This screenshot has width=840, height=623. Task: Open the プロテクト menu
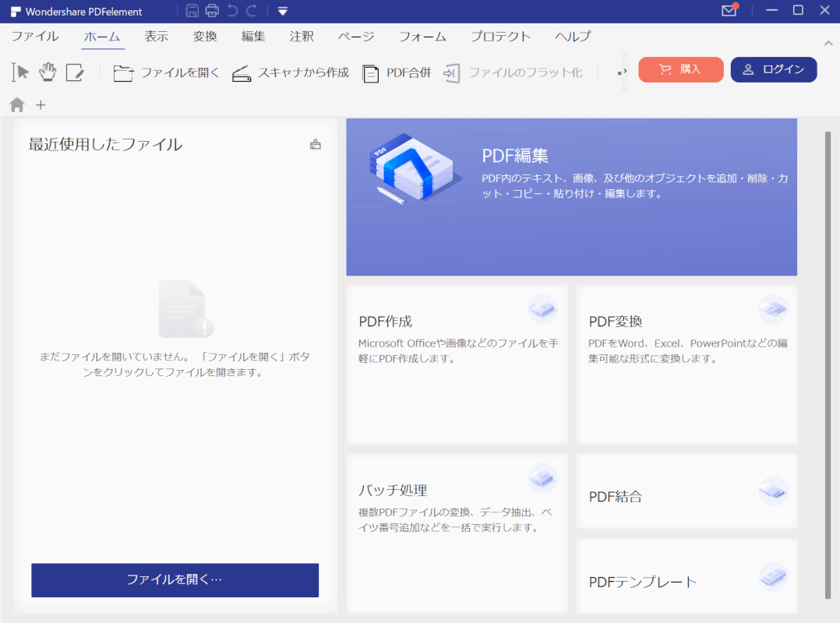(500, 36)
